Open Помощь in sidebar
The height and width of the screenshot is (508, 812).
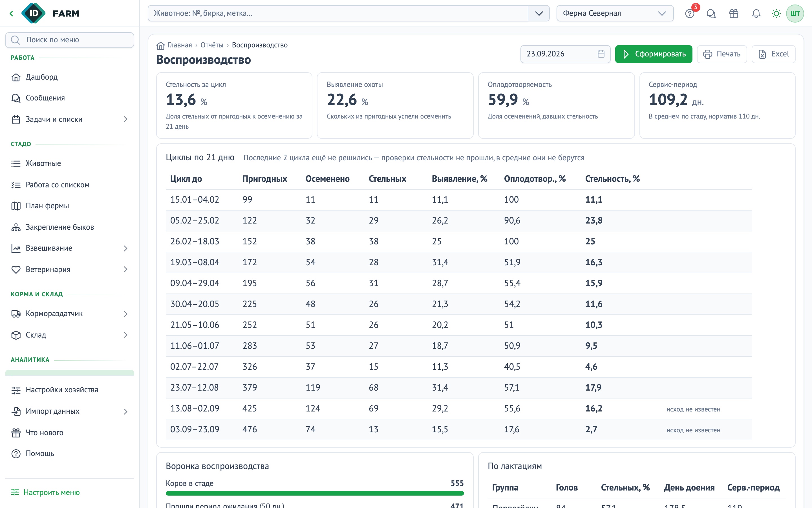click(69, 454)
